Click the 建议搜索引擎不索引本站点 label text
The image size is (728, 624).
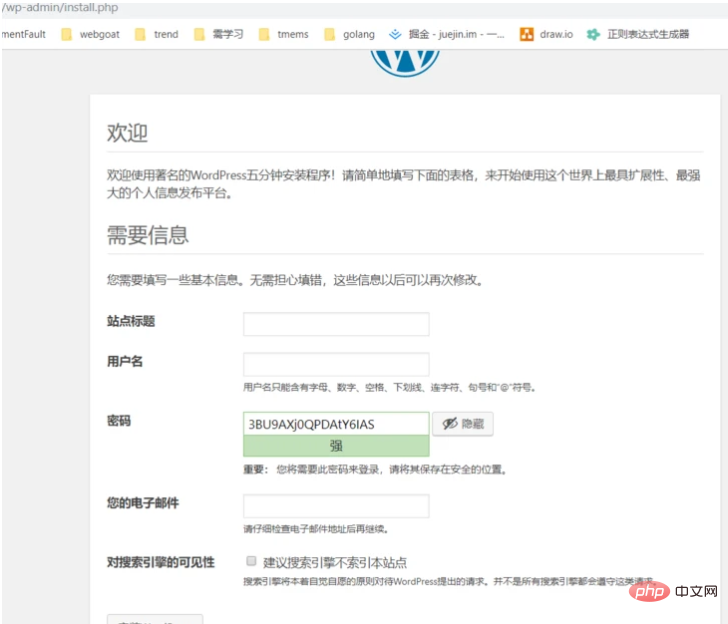[334, 562]
